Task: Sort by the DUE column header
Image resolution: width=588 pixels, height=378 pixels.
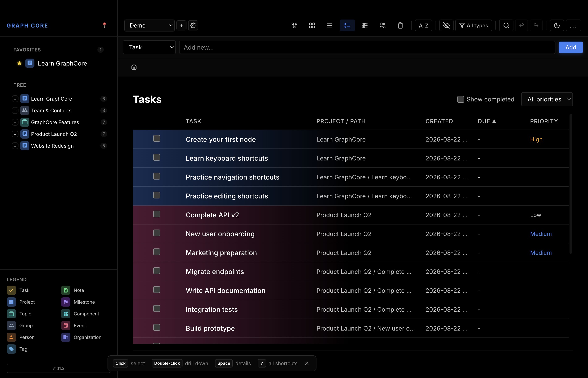Action: point(487,121)
